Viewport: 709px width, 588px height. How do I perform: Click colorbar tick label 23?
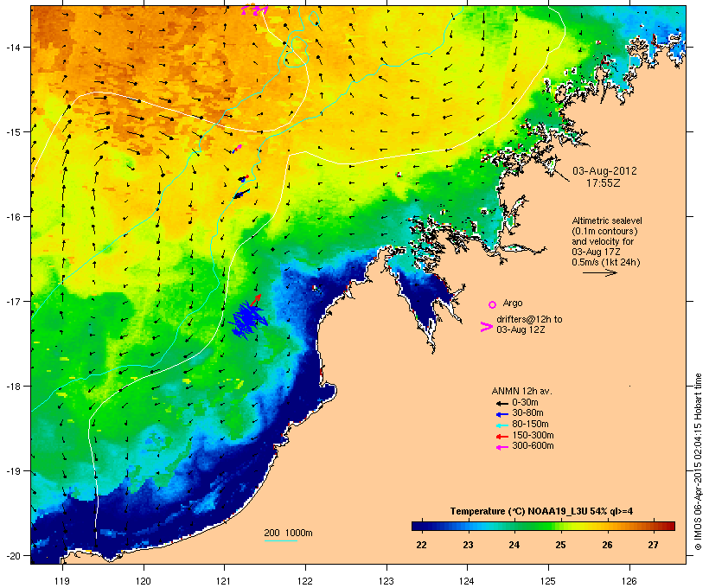468,545
